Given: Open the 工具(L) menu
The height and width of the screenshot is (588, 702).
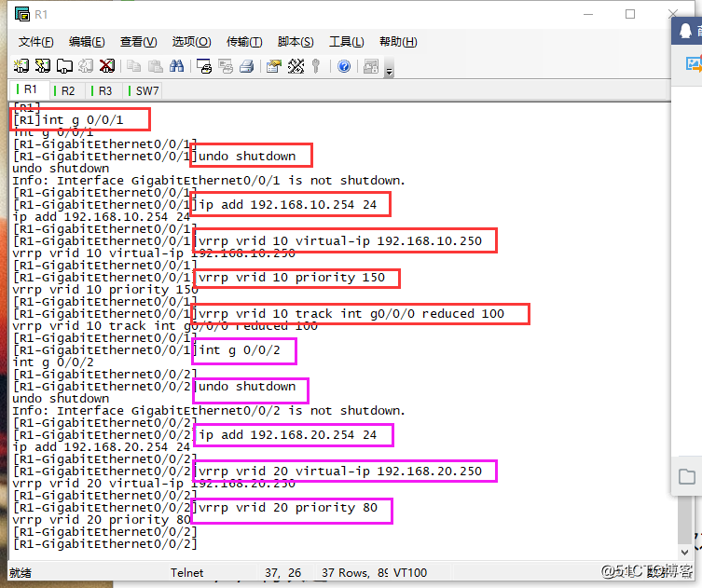Looking at the screenshot, I should (347, 42).
